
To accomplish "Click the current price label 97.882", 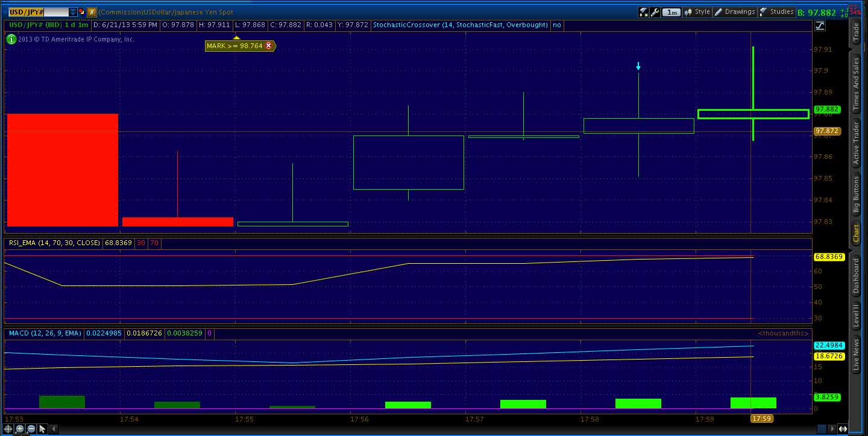I will tap(826, 110).
